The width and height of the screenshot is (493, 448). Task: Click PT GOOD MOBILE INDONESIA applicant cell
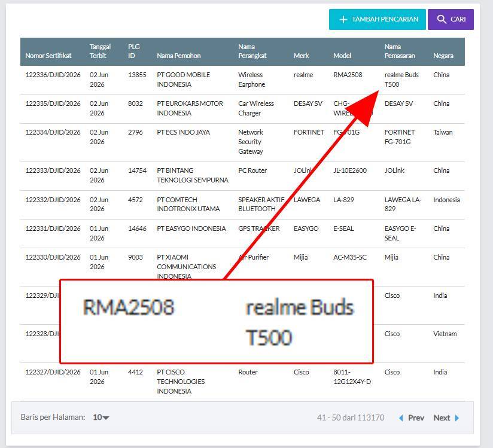coord(183,80)
